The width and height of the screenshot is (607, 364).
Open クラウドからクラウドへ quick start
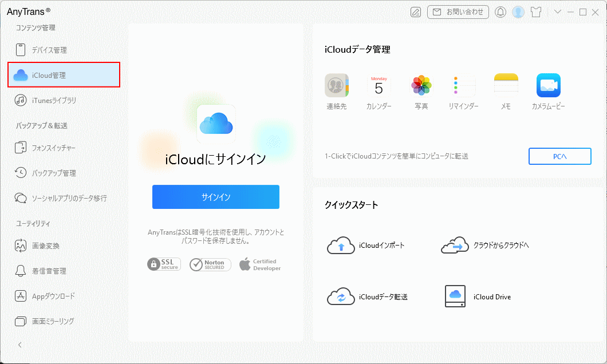pos(485,246)
